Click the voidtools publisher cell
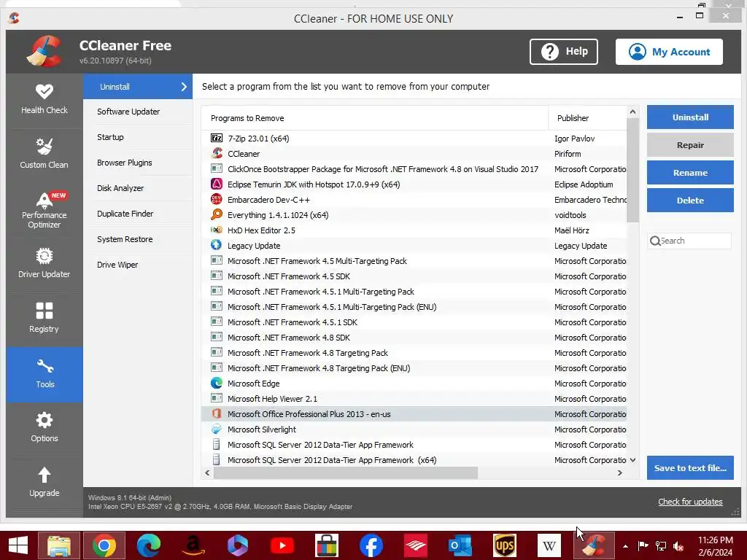747x560 pixels. tap(570, 215)
